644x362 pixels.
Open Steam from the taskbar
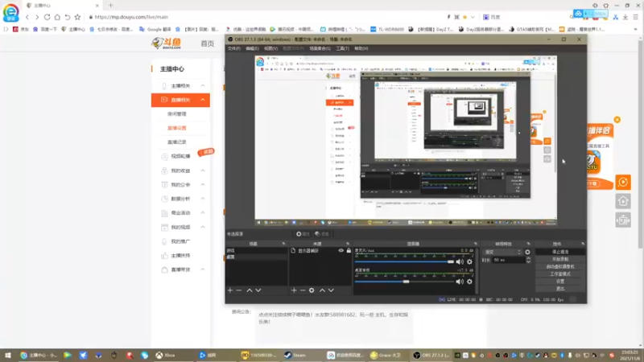click(x=295, y=355)
